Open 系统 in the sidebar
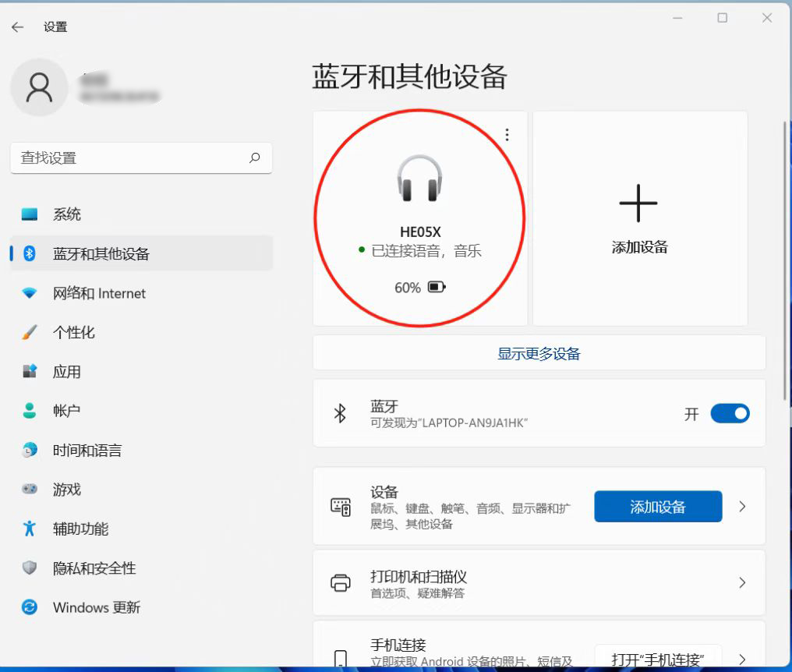Viewport: 792px width, 672px height. [x=67, y=214]
